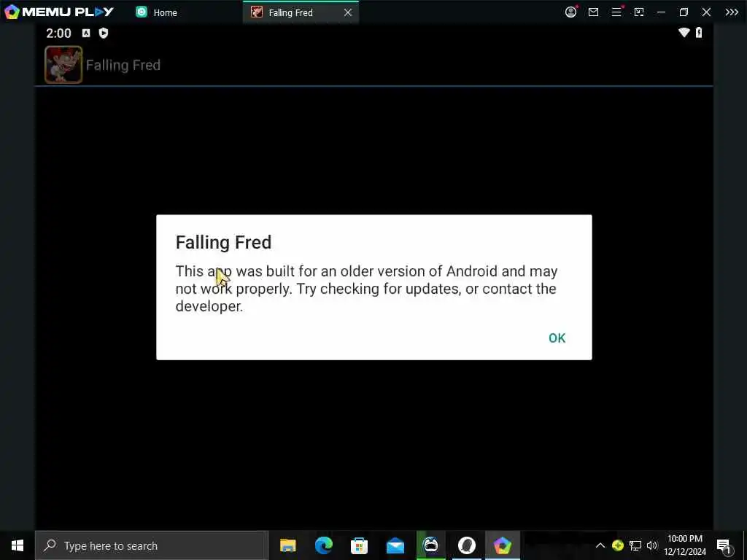
Task: Click the keyboard 'A' indicator in status bar
Action: [x=86, y=33]
